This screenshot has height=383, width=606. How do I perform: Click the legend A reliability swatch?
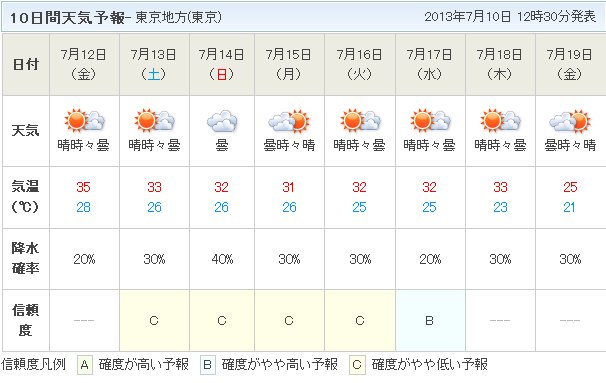tap(85, 365)
